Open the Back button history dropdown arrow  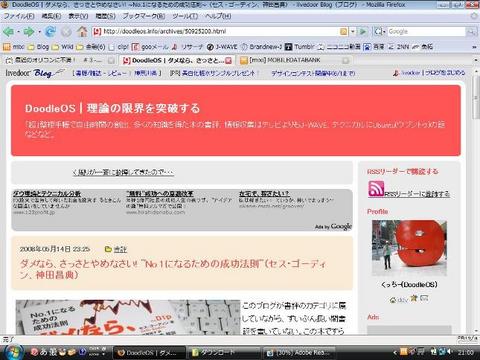click(18, 32)
